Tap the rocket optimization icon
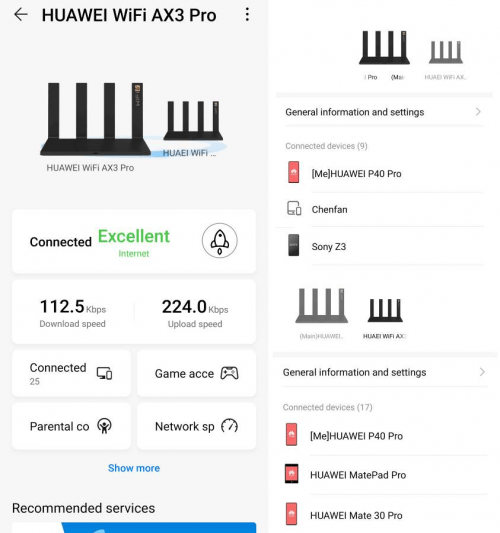The image size is (500, 533). pyautogui.click(x=220, y=241)
